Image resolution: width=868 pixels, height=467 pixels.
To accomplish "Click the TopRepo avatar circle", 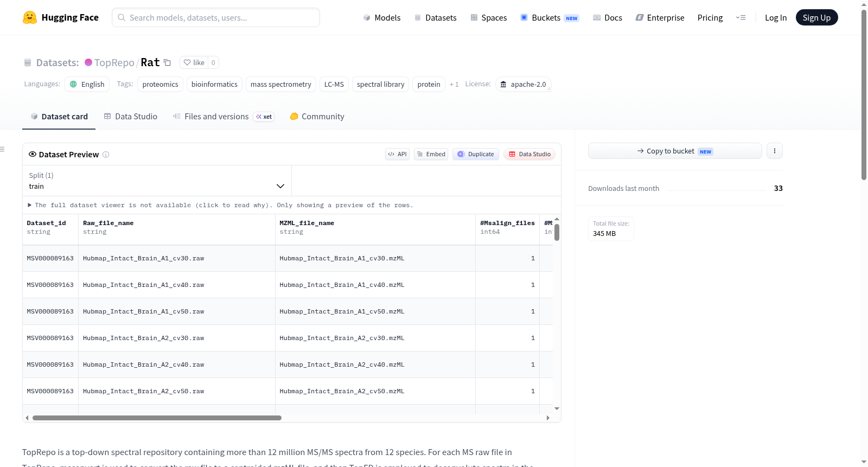I will 88,62.
